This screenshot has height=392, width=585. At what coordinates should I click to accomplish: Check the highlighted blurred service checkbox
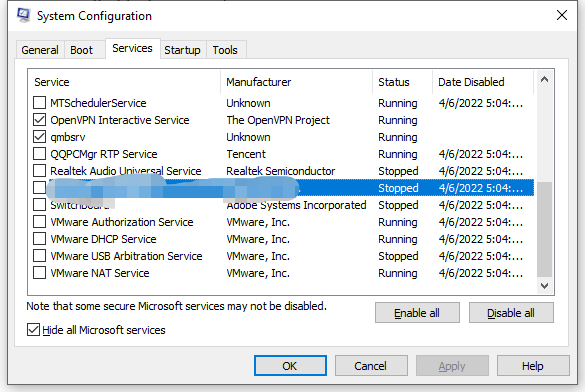click(40, 188)
